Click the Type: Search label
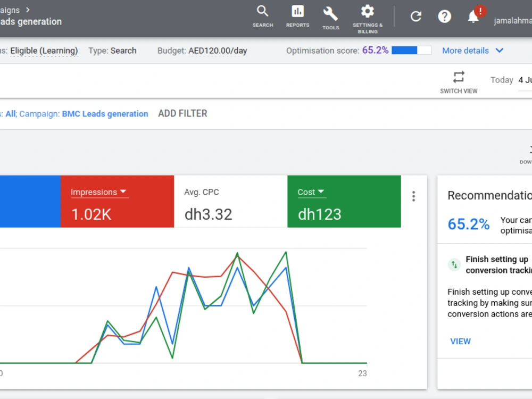This screenshot has width=532, height=399. 112,51
